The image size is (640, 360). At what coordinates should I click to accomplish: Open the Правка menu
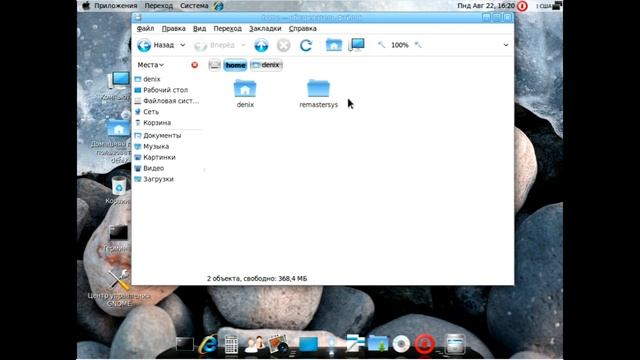point(173,29)
